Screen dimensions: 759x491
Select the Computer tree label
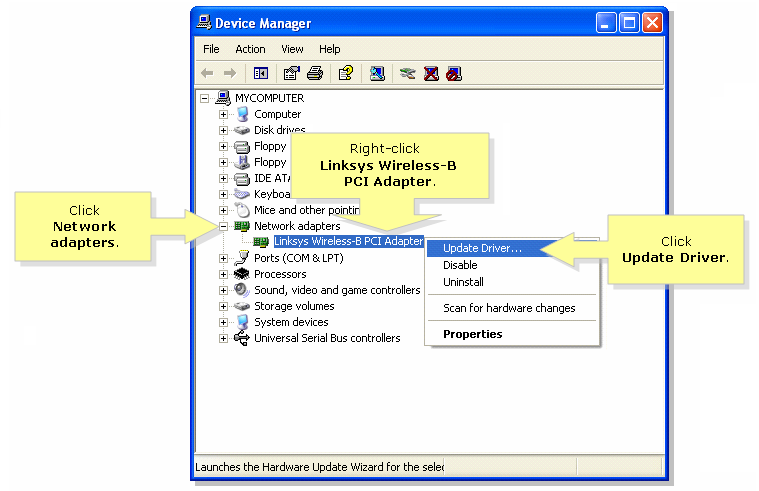(x=278, y=114)
